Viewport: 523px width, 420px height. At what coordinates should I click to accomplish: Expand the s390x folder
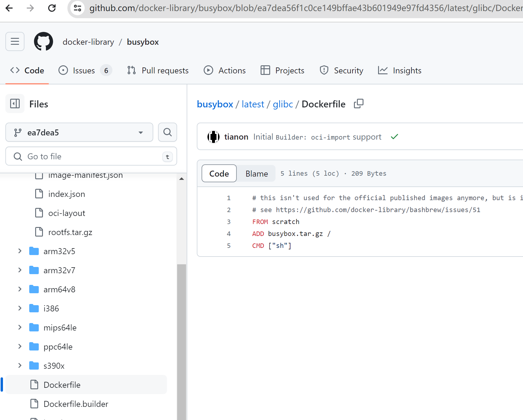coord(20,366)
